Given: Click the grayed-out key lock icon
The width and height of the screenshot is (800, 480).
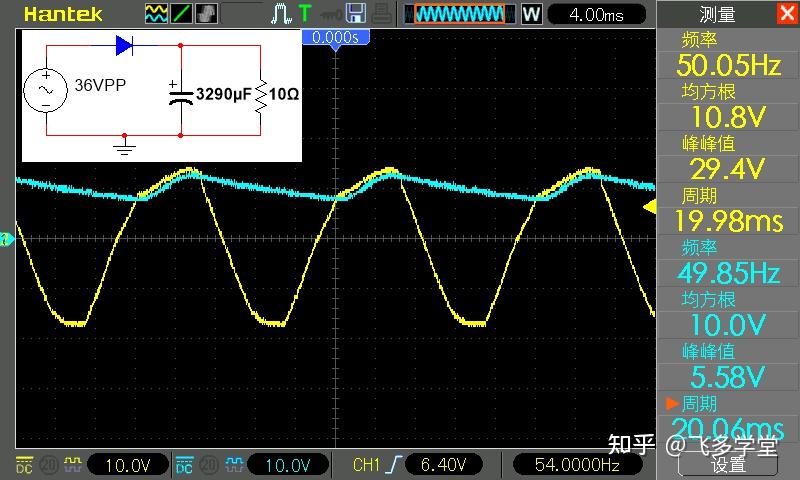Looking at the screenshot, I should pyautogui.click(x=330, y=15).
